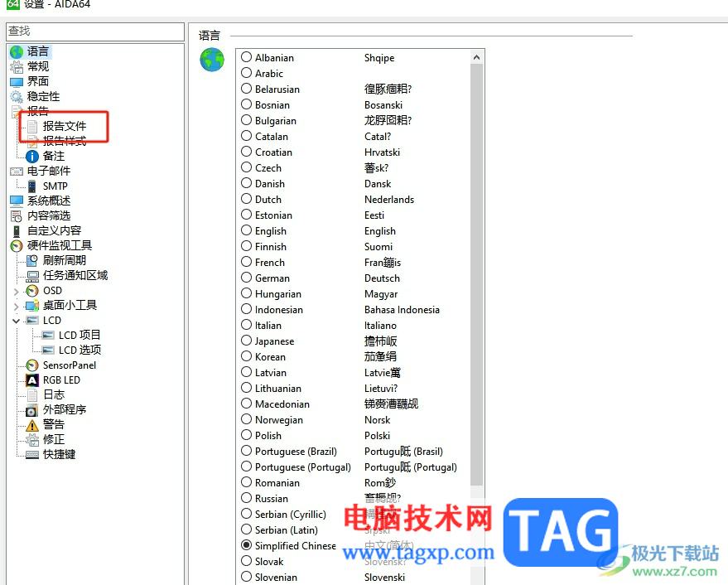The image size is (728, 585).
Task: Select the German radio button
Action: click(x=247, y=278)
